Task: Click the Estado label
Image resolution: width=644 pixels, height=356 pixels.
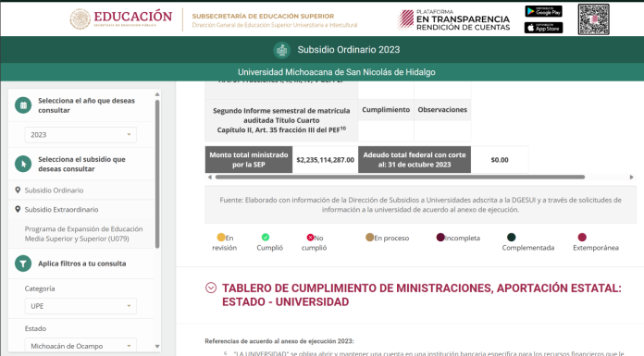Action: point(35,328)
